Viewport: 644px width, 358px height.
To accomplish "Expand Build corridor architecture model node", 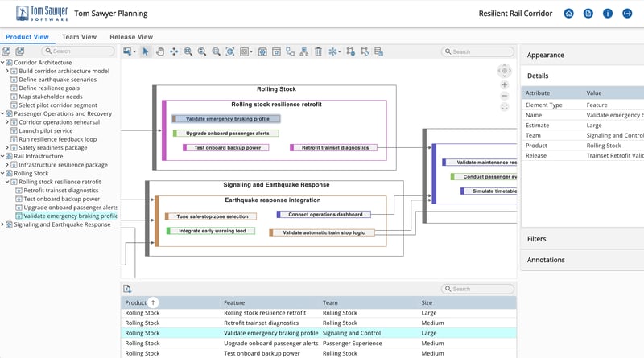I will coord(7,71).
